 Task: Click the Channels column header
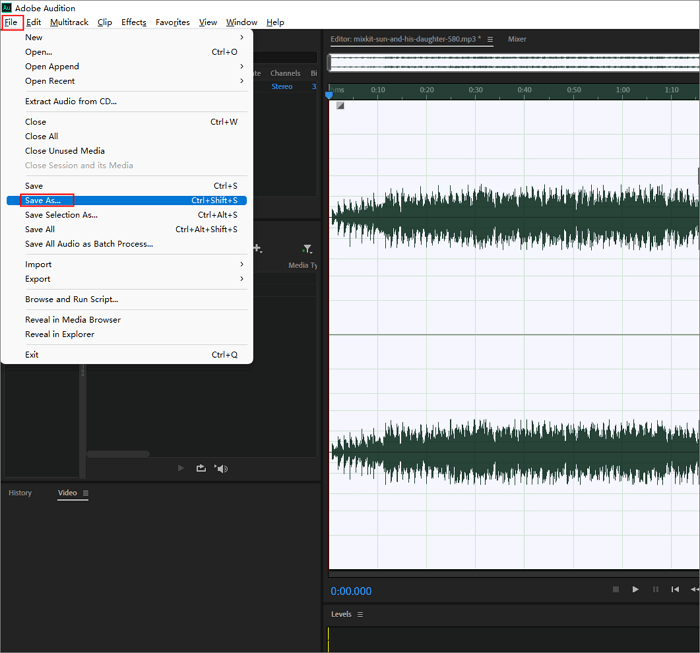tap(285, 73)
